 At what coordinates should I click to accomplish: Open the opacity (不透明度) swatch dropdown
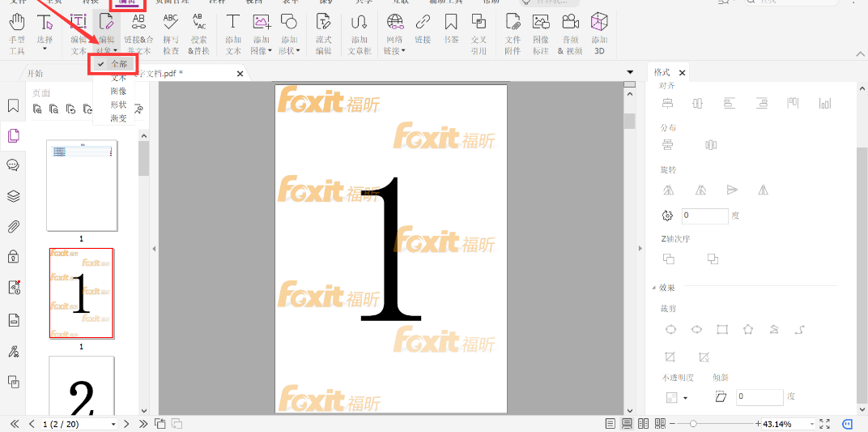tap(686, 398)
